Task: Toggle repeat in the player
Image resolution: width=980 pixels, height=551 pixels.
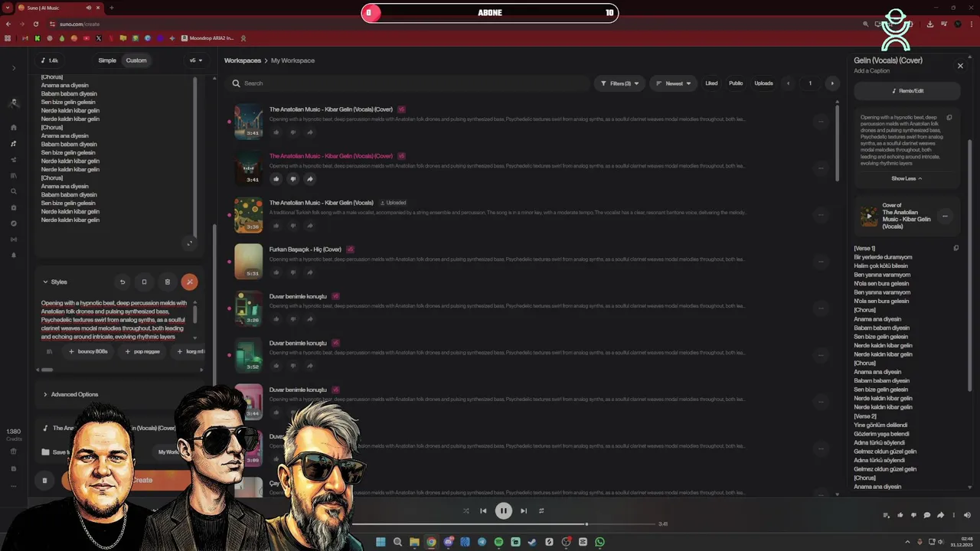Action: click(541, 510)
